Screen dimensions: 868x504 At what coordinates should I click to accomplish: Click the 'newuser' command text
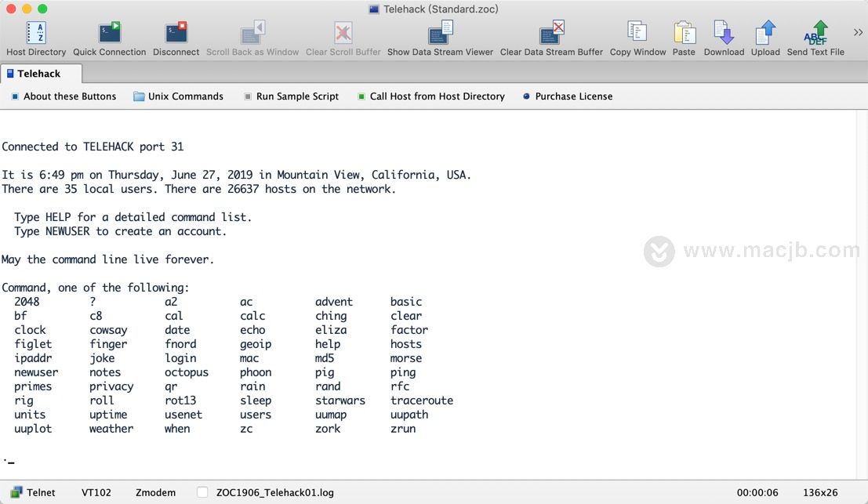tap(36, 372)
